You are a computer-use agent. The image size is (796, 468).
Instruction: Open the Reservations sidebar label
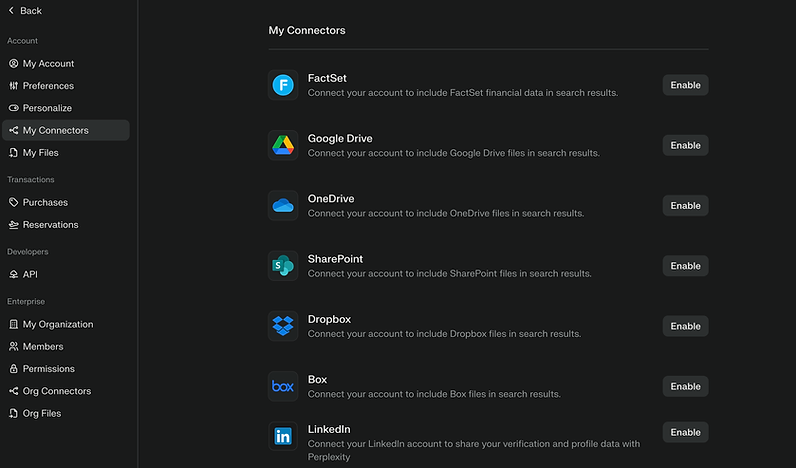coord(50,225)
